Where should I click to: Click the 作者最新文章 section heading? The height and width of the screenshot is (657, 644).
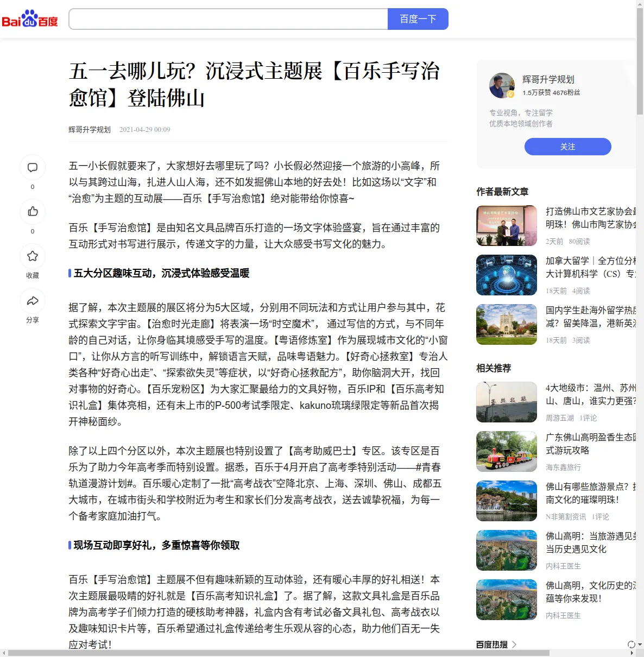502,192
